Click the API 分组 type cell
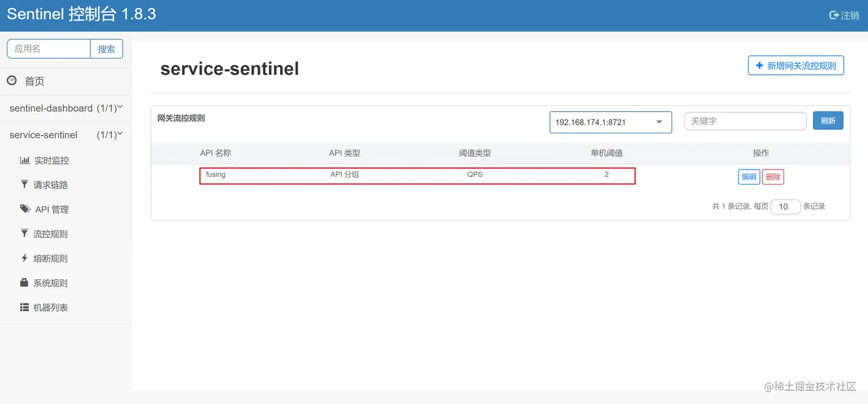The height and width of the screenshot is (404, 868). [344, 174]
